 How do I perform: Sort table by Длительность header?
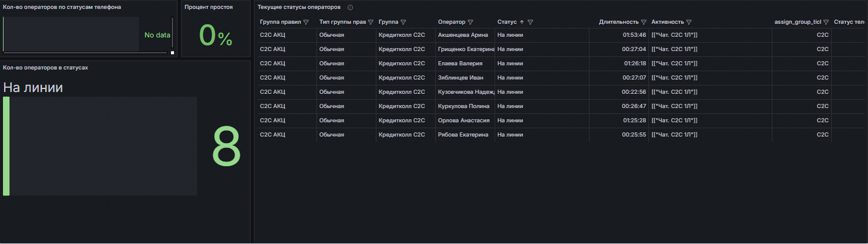click(619, 22)
